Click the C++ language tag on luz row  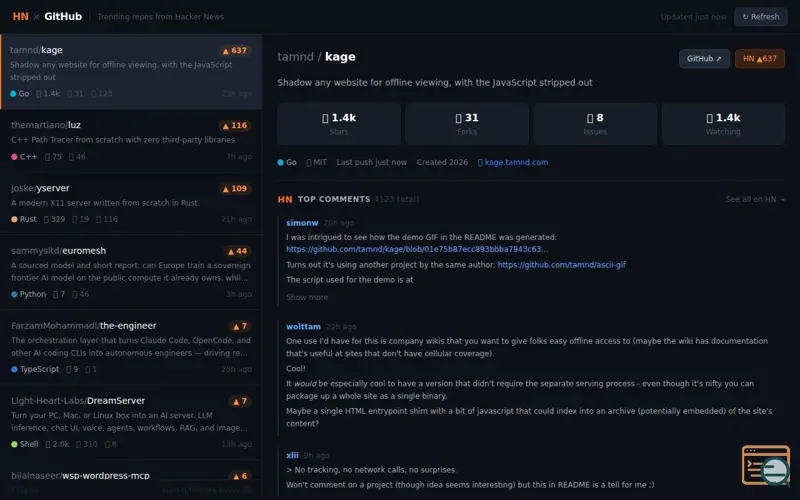(24, 157)
